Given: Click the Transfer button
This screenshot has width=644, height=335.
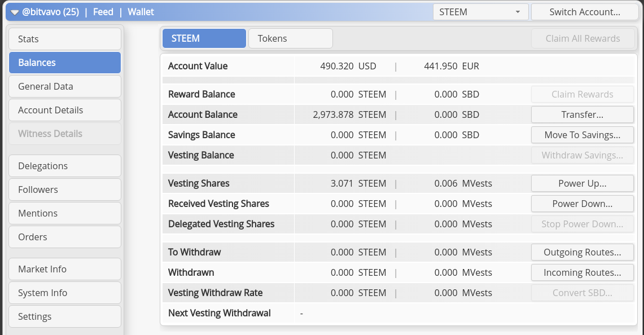Looking at the screenshot, I should coord(582,114).
